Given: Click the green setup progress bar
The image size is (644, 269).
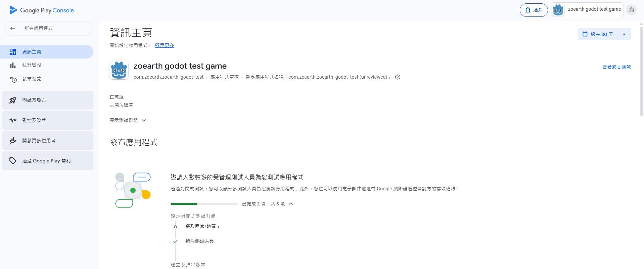Looking at the screenshot, I should point(204,204).
